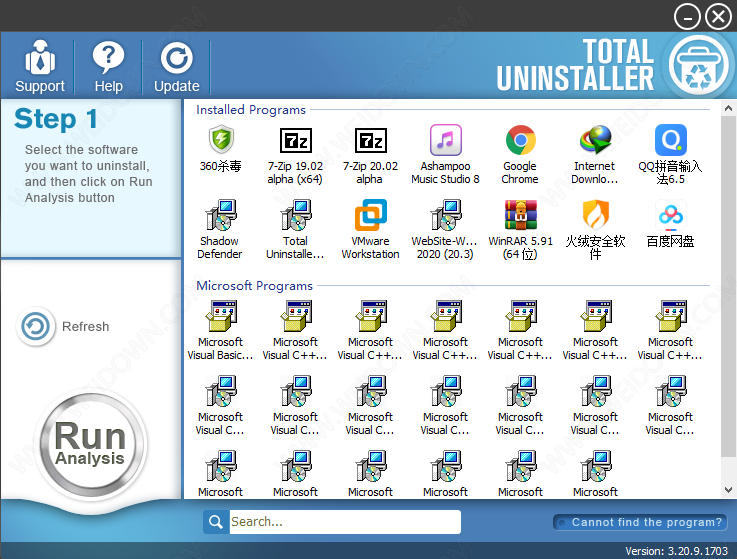The image size is (737, 559).
Task: Click the search magnifier icon
Action: tap(216, 522)
